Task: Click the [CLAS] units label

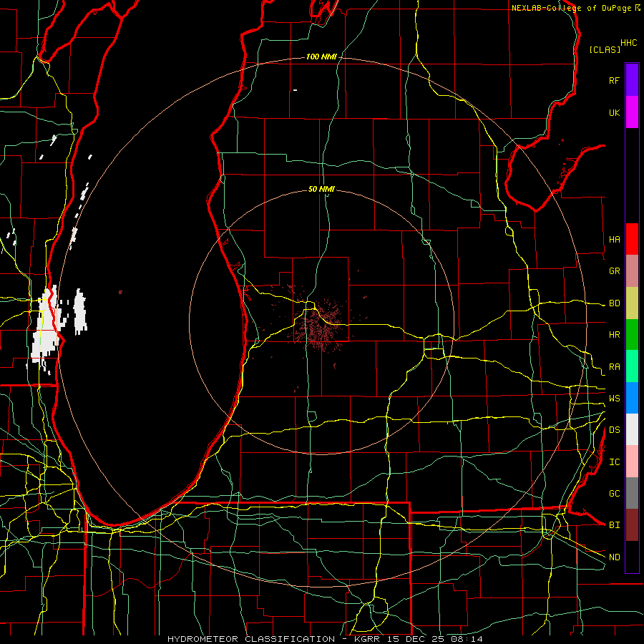Action: point(605,49)
